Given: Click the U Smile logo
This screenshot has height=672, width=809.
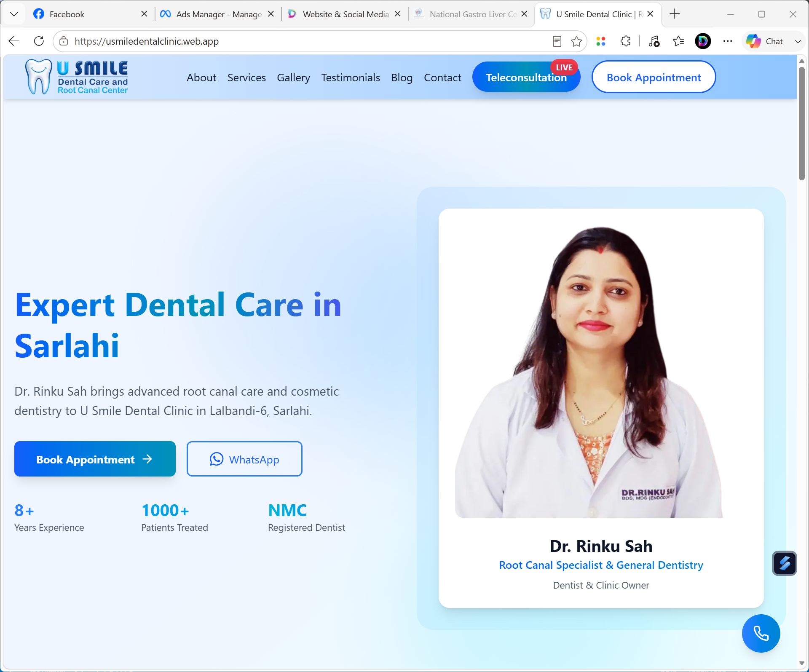Looking at the screenshot, I should [x=76, y=77].
